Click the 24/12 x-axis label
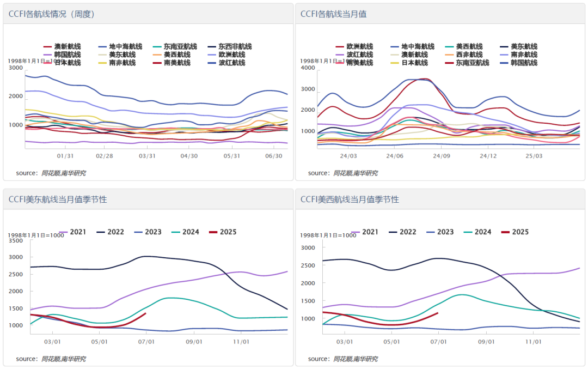 (x=488, y=156)
